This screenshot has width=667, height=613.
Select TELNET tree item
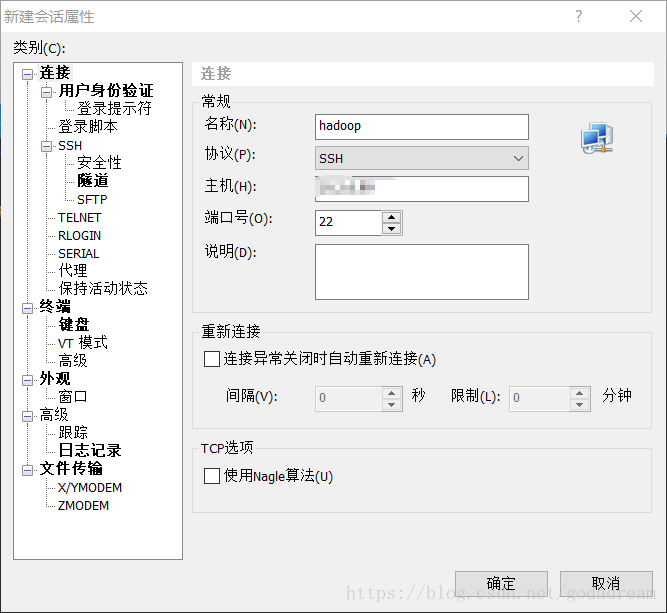pos(80,217)
